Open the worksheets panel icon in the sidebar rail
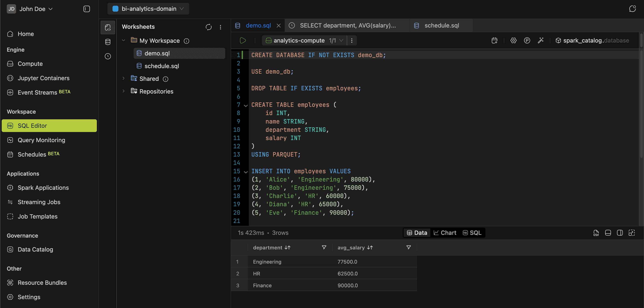 tap(108, 27)
